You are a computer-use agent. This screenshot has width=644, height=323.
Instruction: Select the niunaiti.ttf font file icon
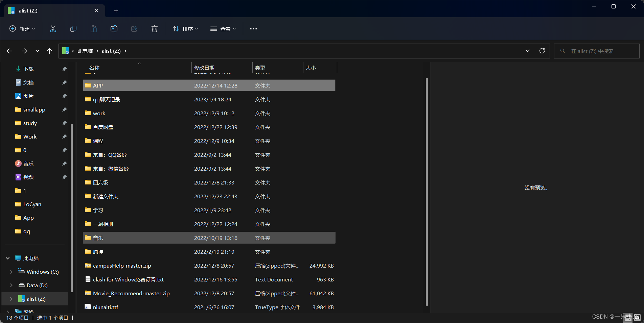88,307
